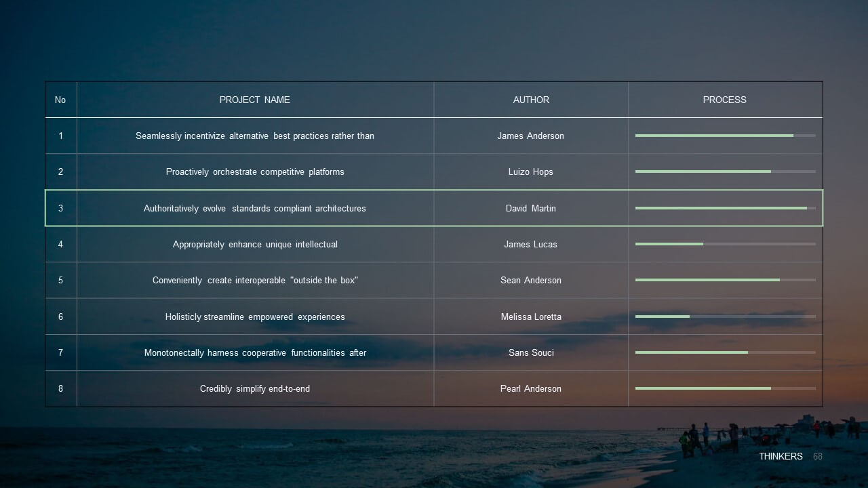Click author Luizo Hops
868x488 pixels.
pos(531,171)
